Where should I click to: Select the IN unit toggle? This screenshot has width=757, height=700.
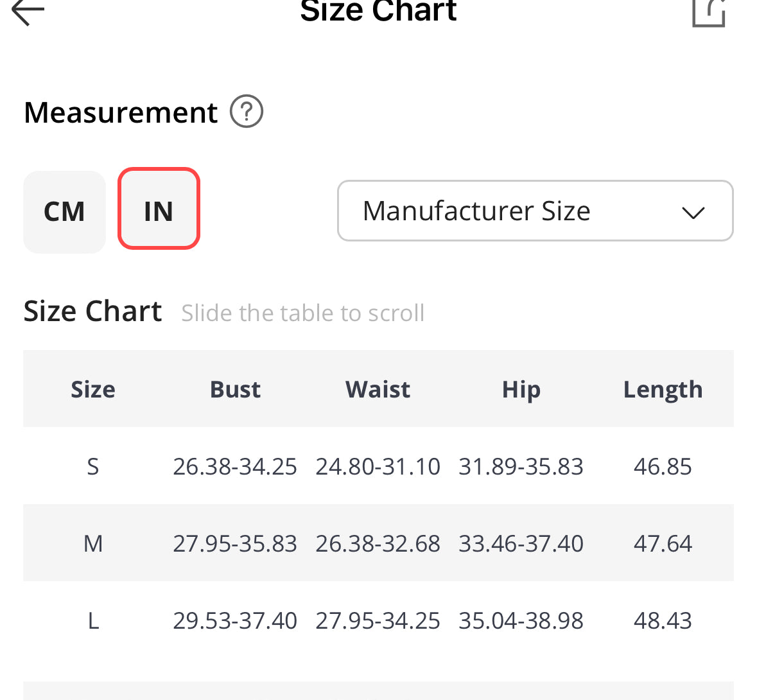pyautogui.click(x=159, y=209)
